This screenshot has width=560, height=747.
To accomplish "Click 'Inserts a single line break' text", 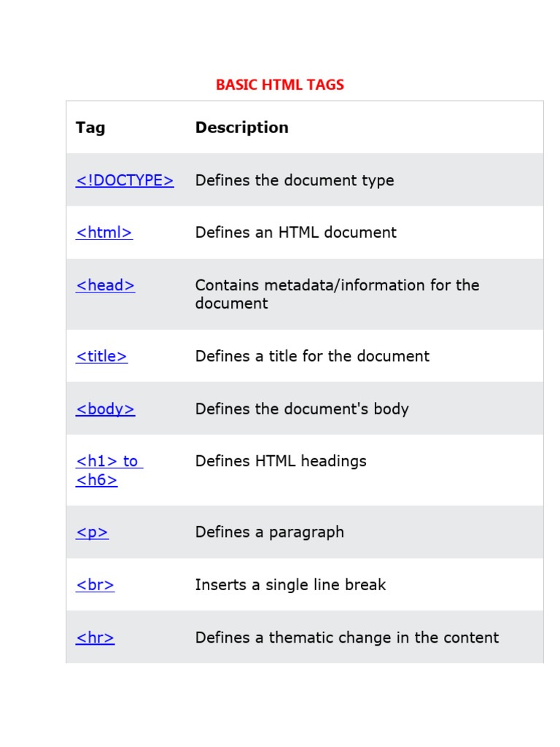I will pyautogui.click(x=290, y=584).
